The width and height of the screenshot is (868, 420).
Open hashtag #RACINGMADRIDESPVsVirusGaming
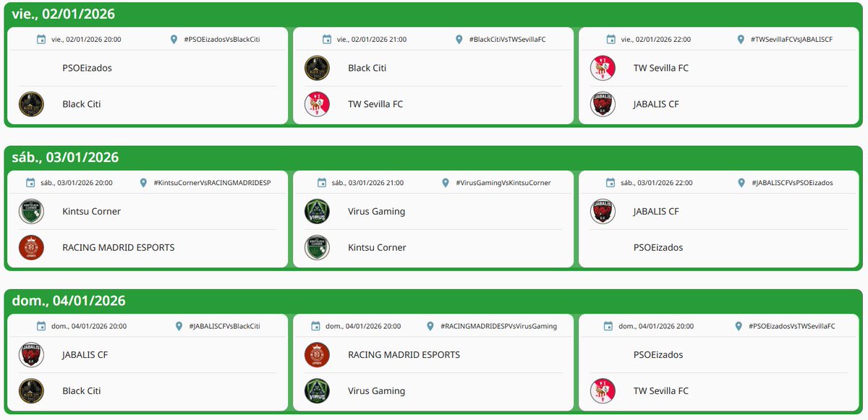coord(498,327)
